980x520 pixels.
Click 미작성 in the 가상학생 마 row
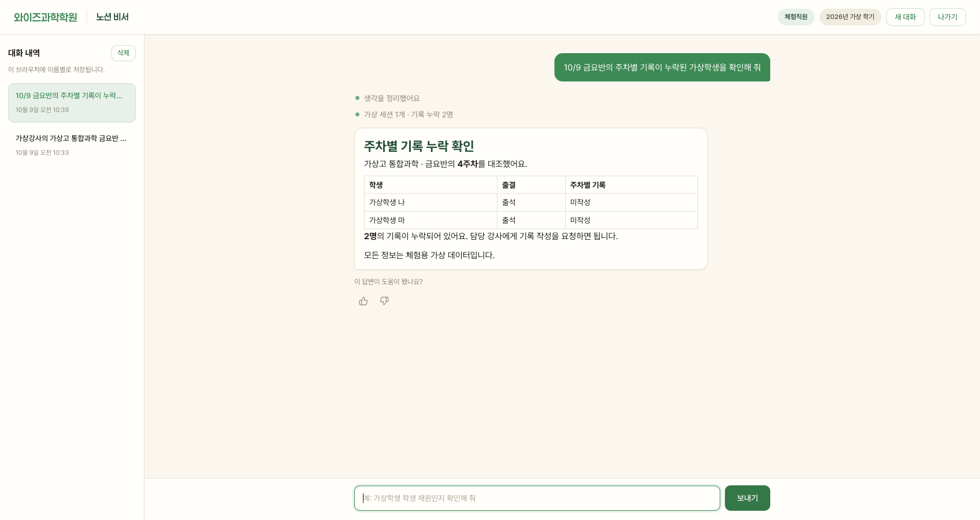pyautogui.click(x=632, y=220)
